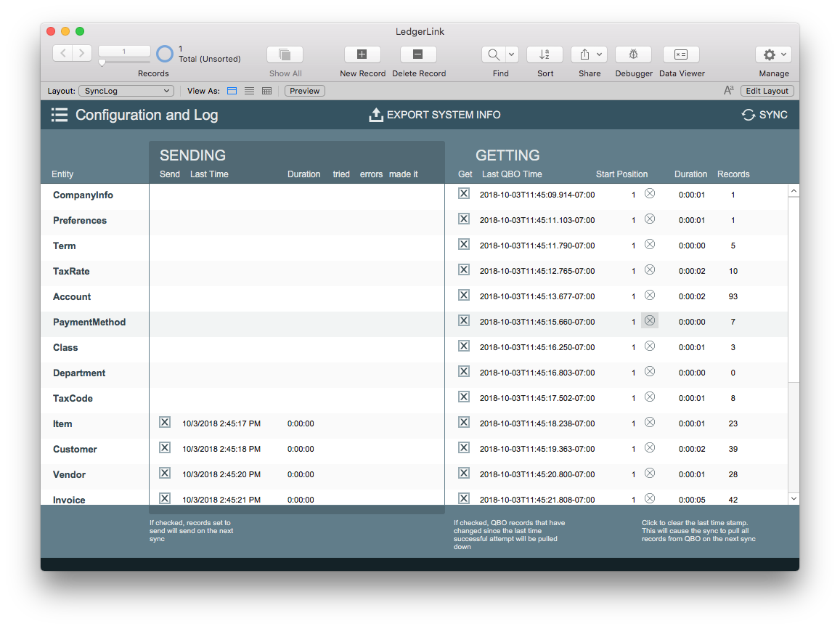Move the record slider handle
Viewport: 840px width, 629px height.
click(102, 62)
